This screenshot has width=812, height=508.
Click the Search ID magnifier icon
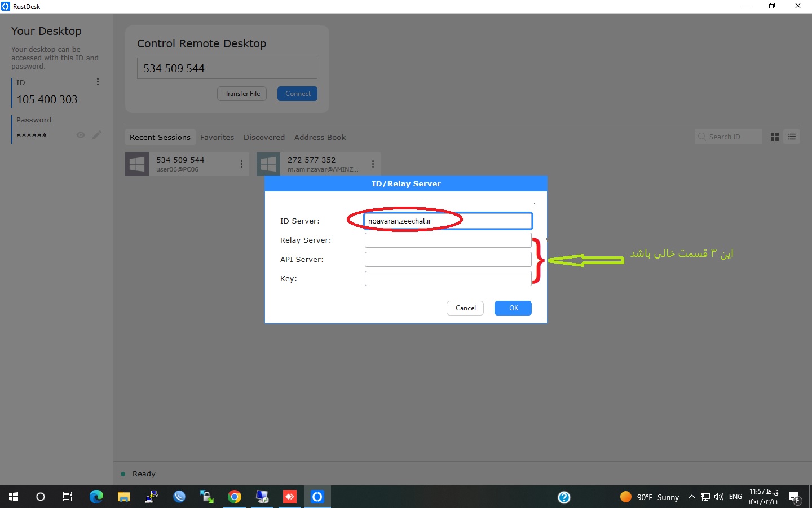[x=702, y=137]
